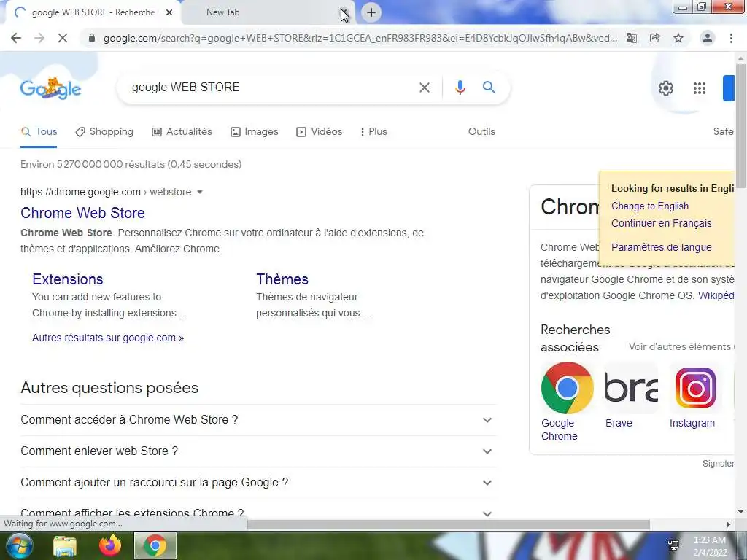Screen dimensions: 747x560
Task: Go back to the previous page
Action: tap(16, 38)
